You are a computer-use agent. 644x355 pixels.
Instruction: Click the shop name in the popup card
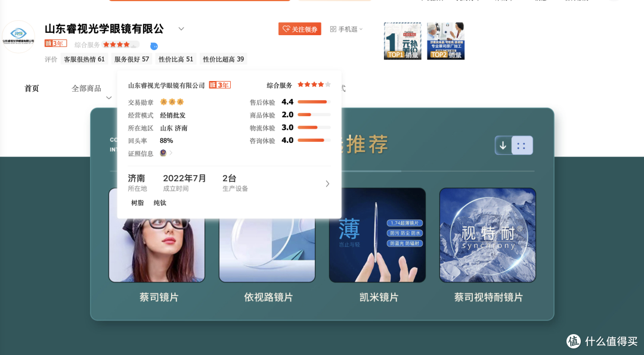click(166, 85)
